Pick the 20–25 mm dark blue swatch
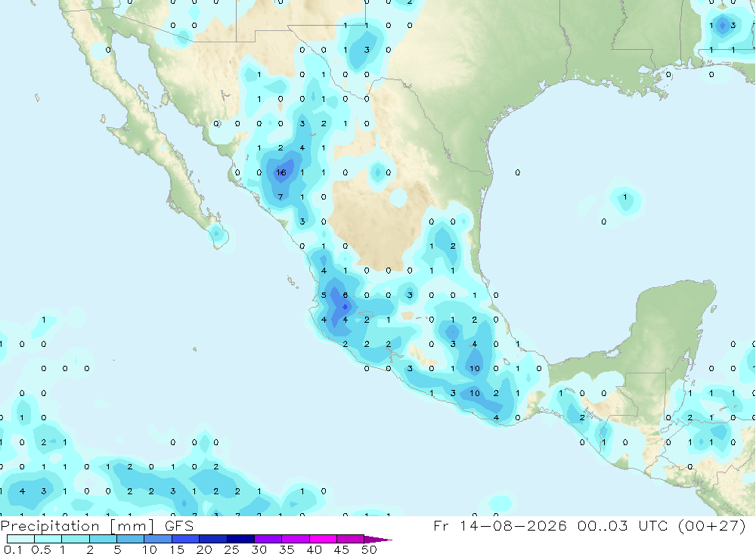The width and height of the screenshot is (756, 554). click(x=212, y=539)
